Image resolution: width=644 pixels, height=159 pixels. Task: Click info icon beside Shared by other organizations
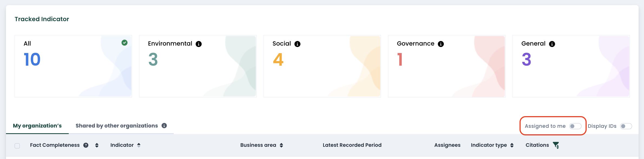(x=164, y=126)
